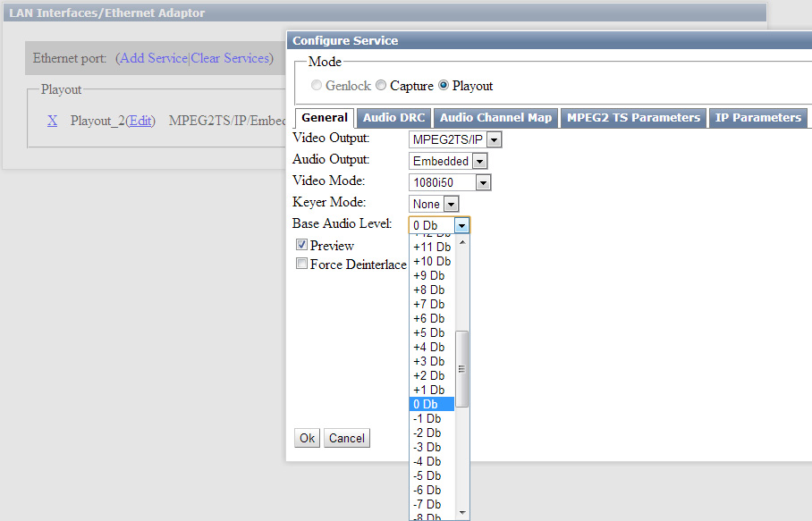Choose -5 Db option
812x521 pixels.
tap(432, 476)
